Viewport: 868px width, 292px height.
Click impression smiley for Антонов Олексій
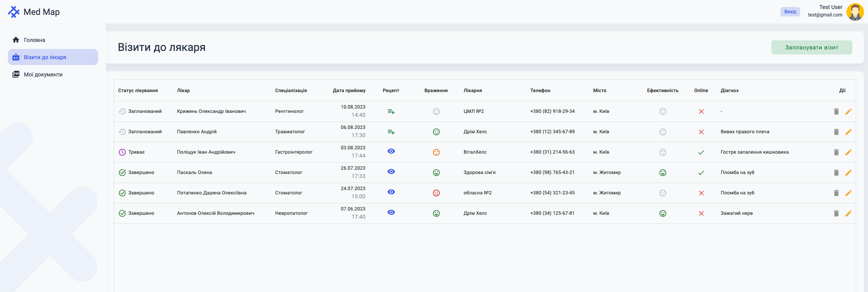point(436,213)
